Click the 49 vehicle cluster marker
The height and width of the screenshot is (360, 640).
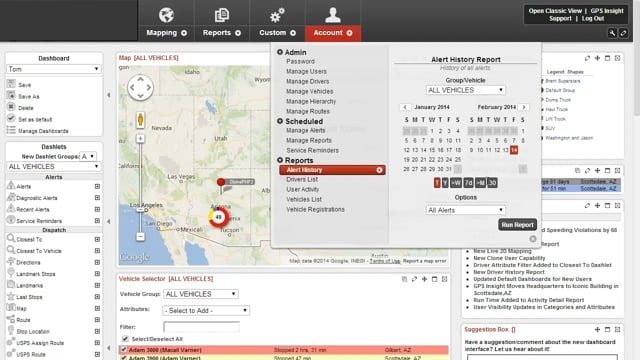point(219,217)
